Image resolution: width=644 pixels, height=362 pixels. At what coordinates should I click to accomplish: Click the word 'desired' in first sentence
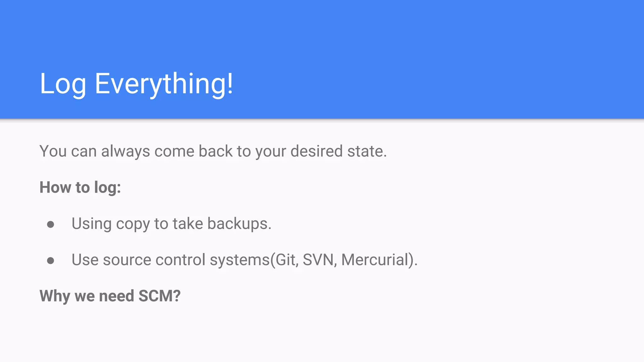click(x=316, y=151)
